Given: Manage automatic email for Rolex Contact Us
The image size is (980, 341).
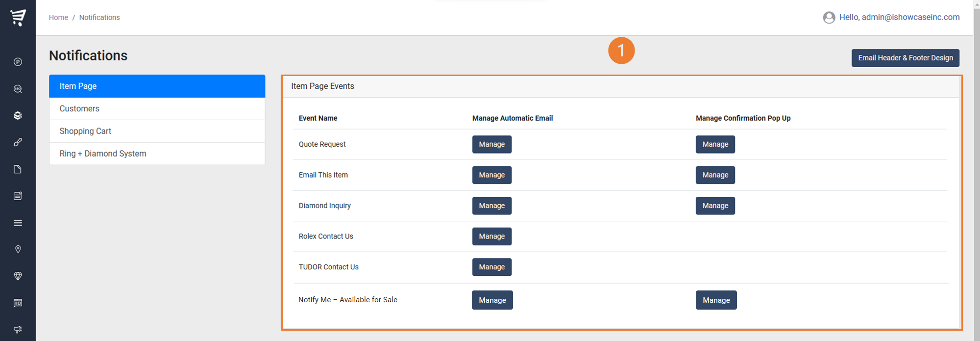Looking at the screenshot, I should [491, 236].
